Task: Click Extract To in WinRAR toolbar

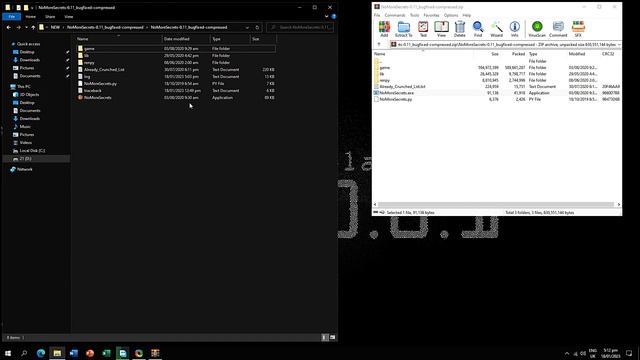Action: pyautogui.click(x=404, y=29)
